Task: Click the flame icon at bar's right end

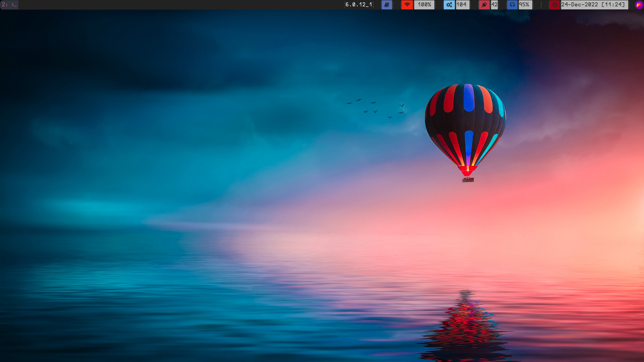Action: pyautogui.click(x=639, y=5)
